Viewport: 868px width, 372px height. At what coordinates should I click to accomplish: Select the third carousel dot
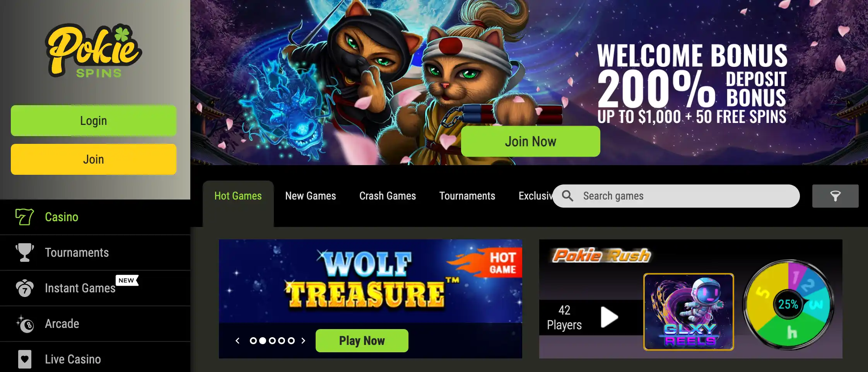(x=272, y=341)
